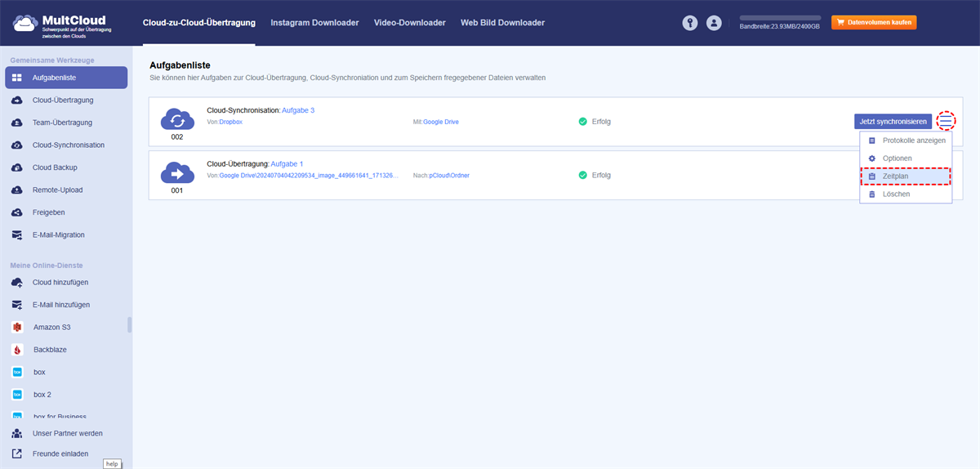Image resolution: width=980 pixels, height=469 pixels.
Task: Open the hamburger menu for Aufgabe 3
Action: (946, 121)
